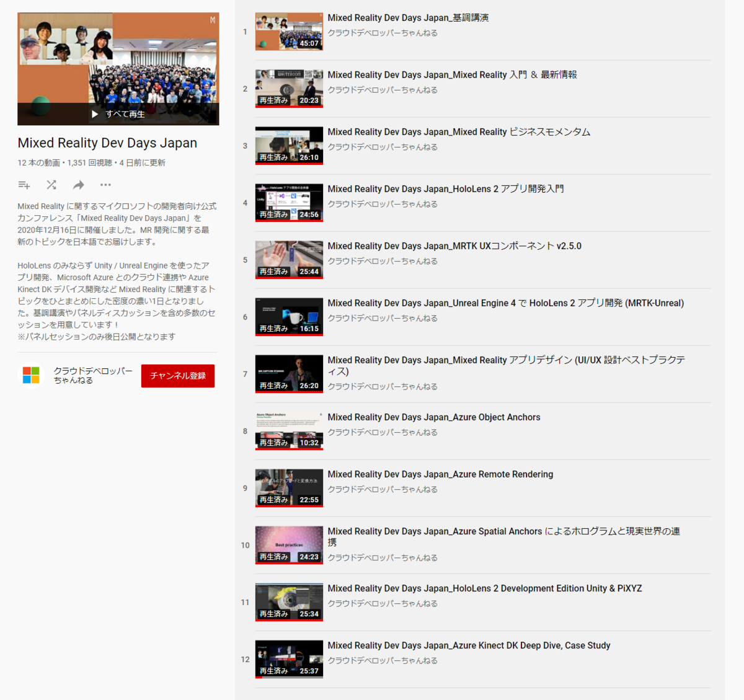Click index number 10 in the playlist
The image size is (744, 700).
(x=245, y=545)
